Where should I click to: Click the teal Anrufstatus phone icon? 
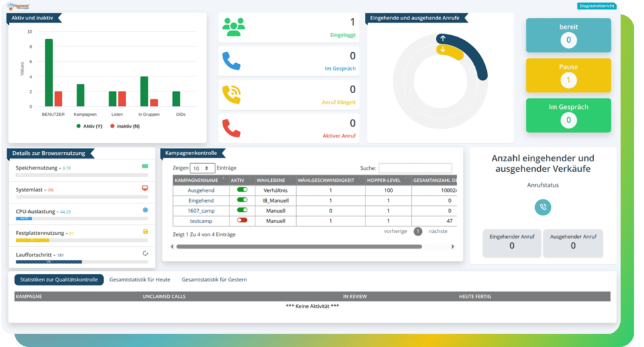543,207
